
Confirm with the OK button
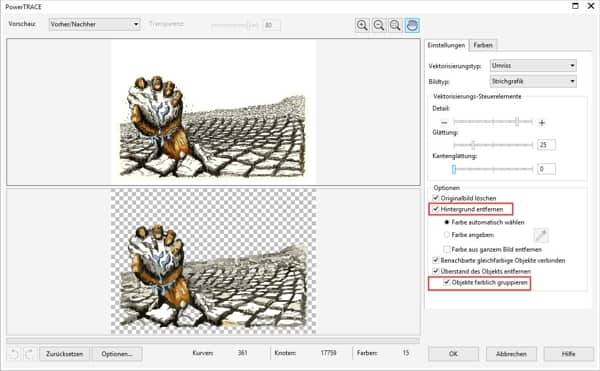click(453, 354)
